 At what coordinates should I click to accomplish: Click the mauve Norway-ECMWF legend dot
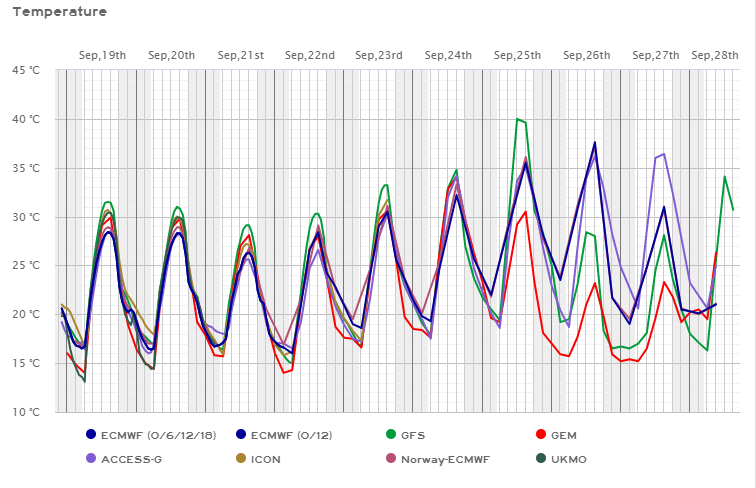[x=391, y=458]
